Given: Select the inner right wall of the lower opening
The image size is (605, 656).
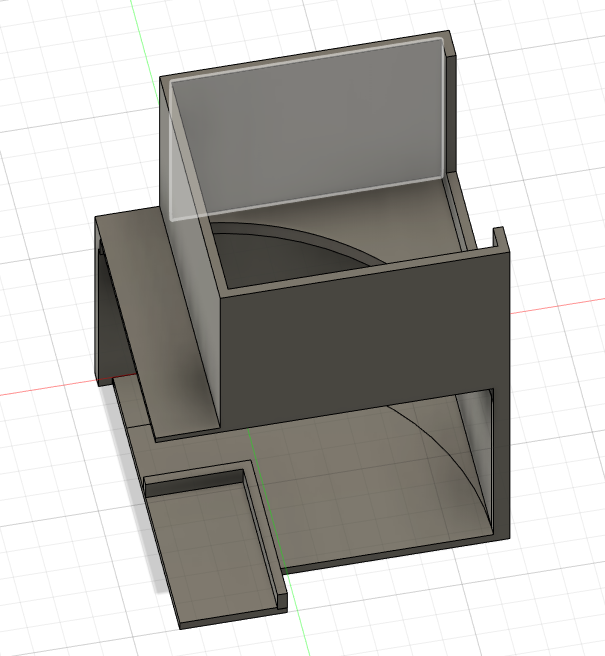Looking at the screenshot, I should (478, 450).
